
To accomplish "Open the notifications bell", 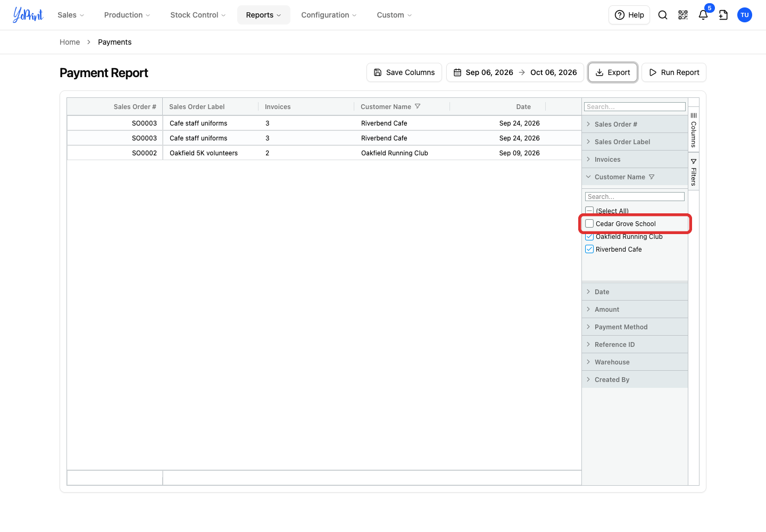I will pyautogui.click(x=703, y=15).
